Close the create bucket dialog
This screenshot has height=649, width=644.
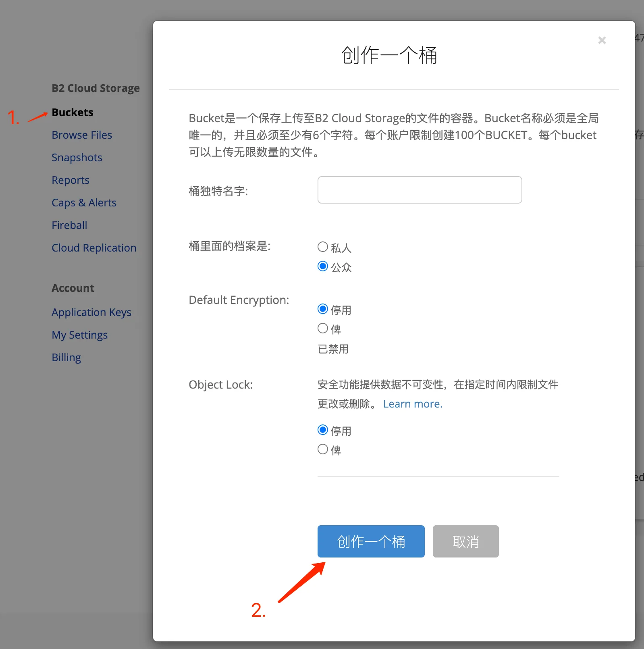coord(602,40)
